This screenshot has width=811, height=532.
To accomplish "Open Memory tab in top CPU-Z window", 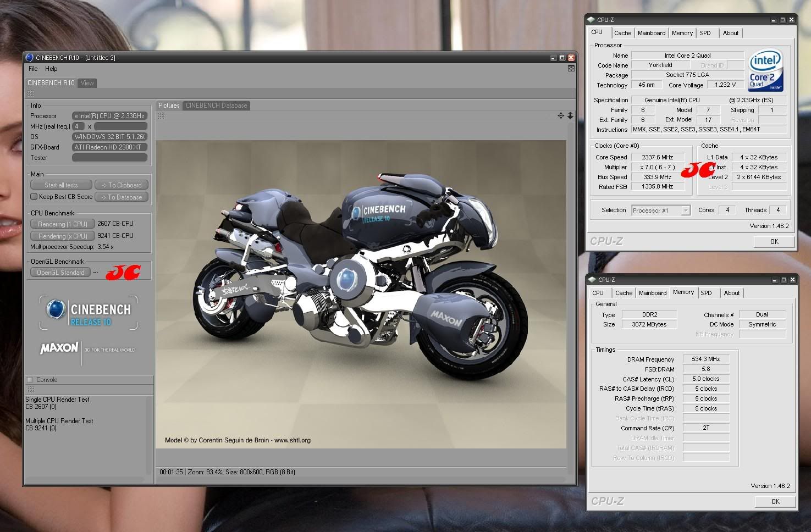I will 682,33.
